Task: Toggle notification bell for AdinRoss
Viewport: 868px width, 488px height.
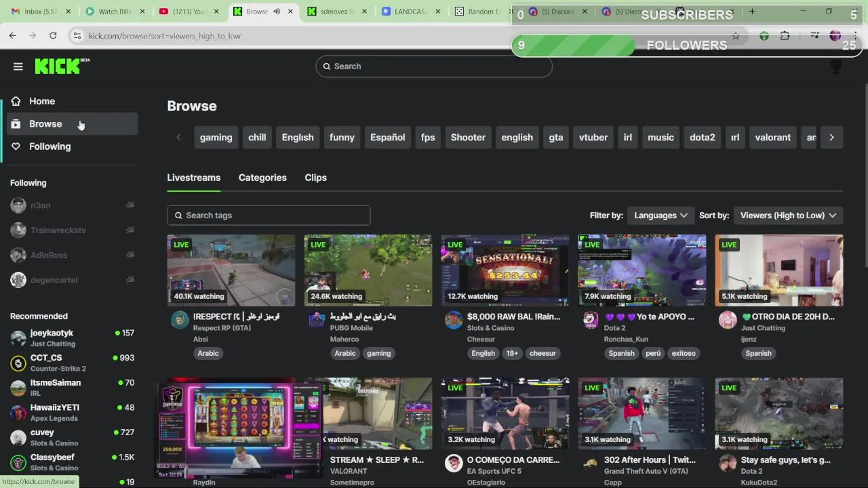Action: (x=130, y=255)
